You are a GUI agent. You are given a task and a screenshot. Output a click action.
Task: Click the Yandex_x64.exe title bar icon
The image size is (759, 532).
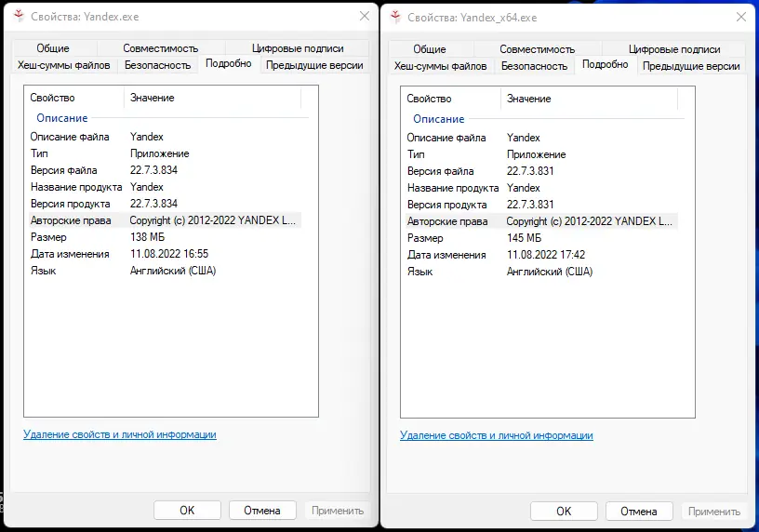pyautogui.click(x=396, y=17)
